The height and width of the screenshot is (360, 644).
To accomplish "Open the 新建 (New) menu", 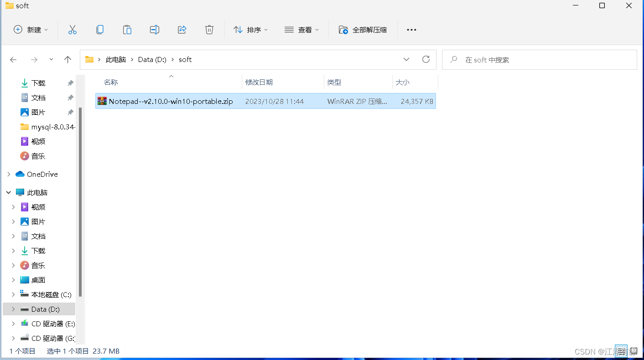I will point(30,29).
